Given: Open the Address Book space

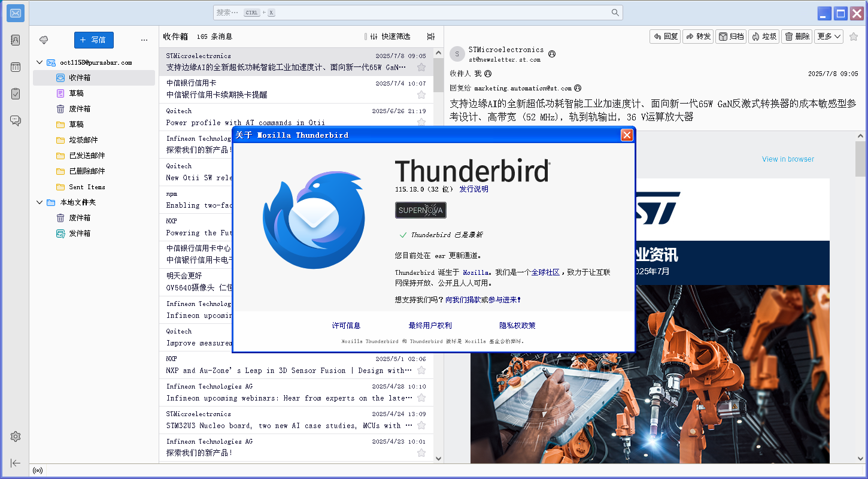Looking at the screenshot, I should 16,40.
